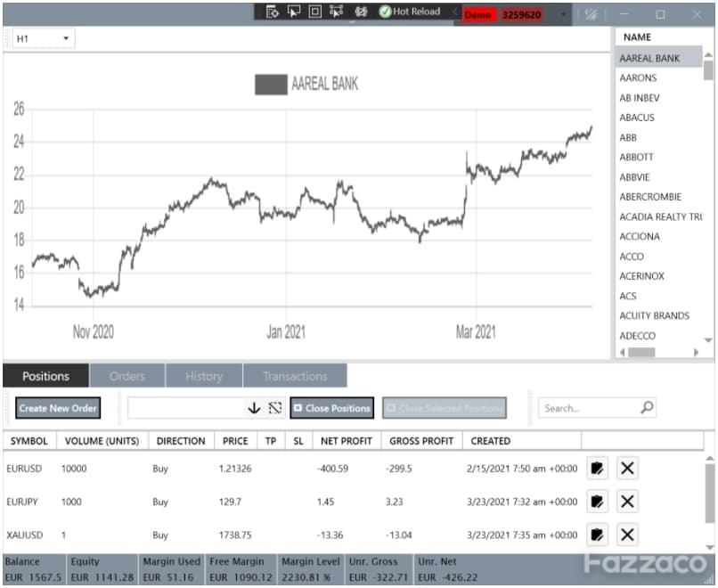
Task: Click the positions table scrollbar down arrow
Action: [x=710, y=547]
